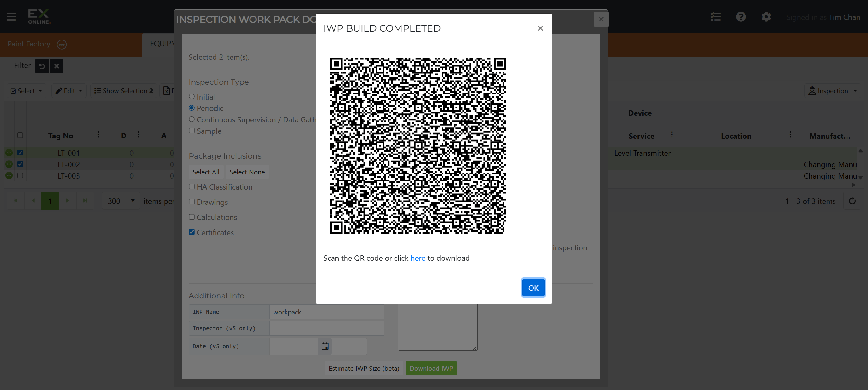Click the IWP Name input field
The height and width of the screenshot is (390, 868).
click(327, 312)
